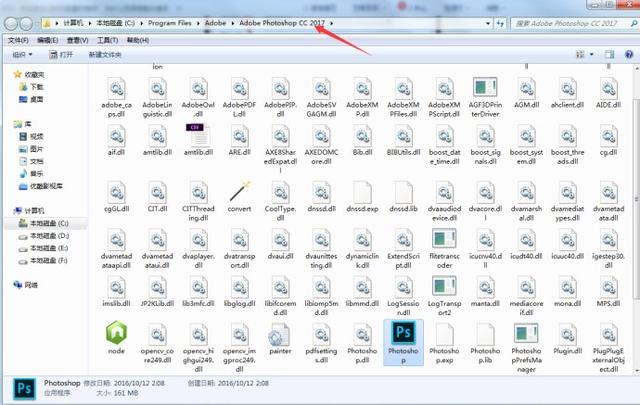Viewport: 640px width, 405px height.
Task: Click the back navigation button
Action: point(11,24)
